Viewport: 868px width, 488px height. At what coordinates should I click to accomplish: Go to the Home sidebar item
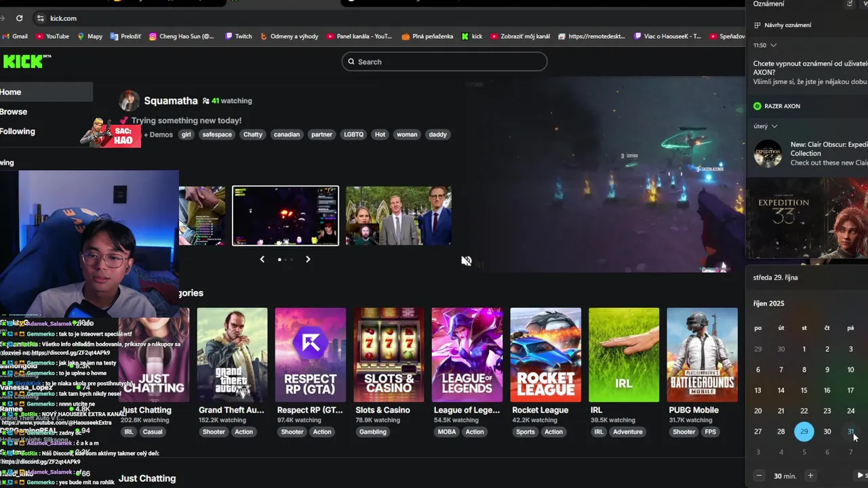(46, 92)
